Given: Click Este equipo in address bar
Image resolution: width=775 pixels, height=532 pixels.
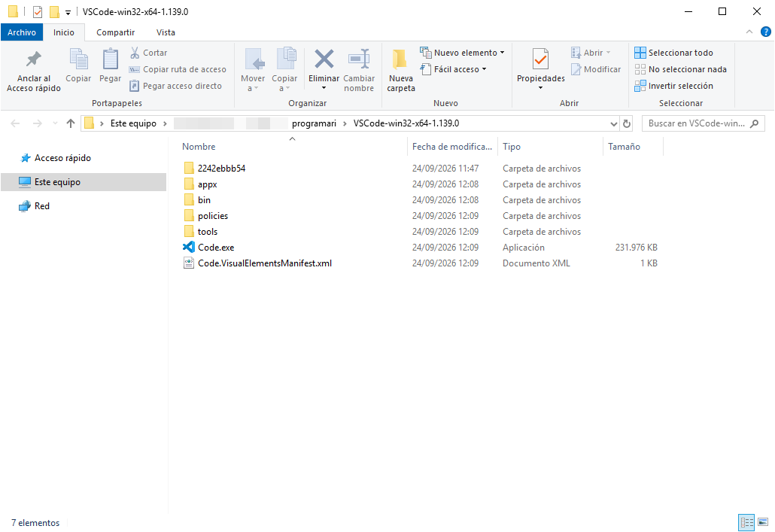Looking at the screenshot, I should coord(133,123).
